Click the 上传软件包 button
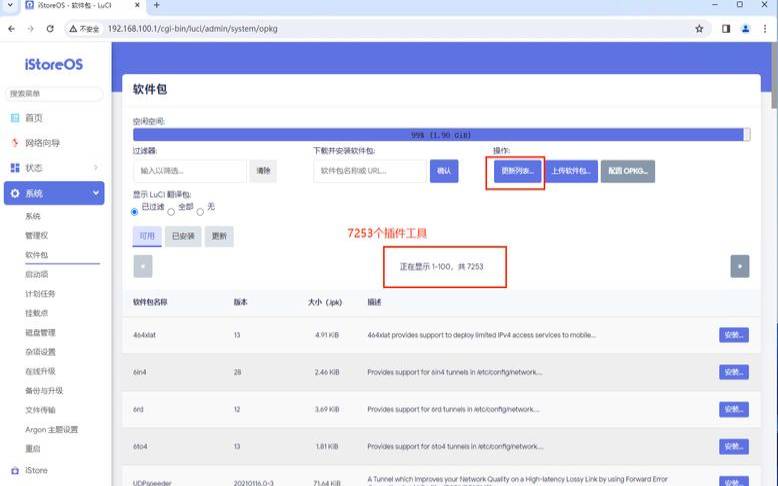Viewport: 778px width, 486px height. click(x=571, y=171)
